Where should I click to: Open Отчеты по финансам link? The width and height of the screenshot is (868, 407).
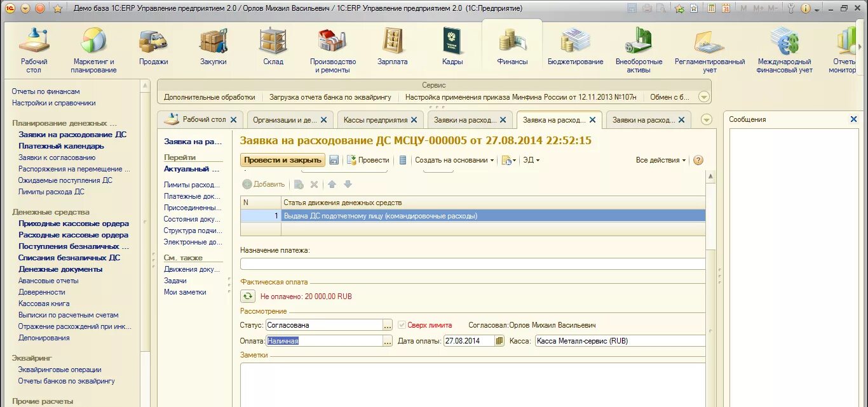(46, 91)
